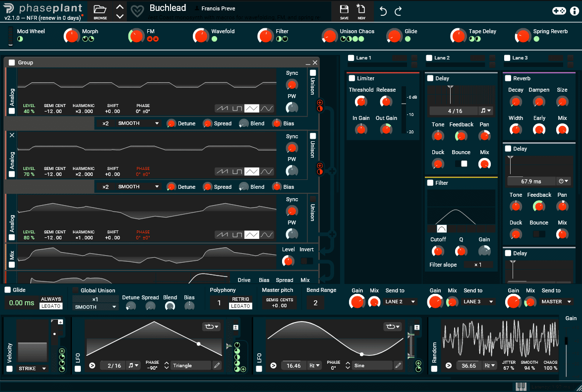The height and width of the screenshot is (392, 582).
Task: Undo the last action
Action: coord(383,11)
